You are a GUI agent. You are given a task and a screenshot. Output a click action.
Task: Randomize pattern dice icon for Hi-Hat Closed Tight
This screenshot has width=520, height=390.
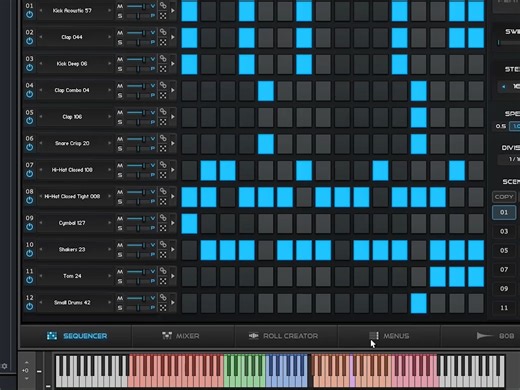pos(163,201)
